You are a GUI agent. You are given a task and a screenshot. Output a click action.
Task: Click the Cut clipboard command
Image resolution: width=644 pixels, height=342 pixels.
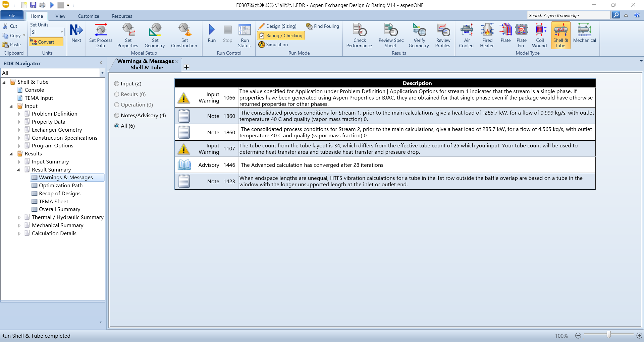(x=10, y=26)
